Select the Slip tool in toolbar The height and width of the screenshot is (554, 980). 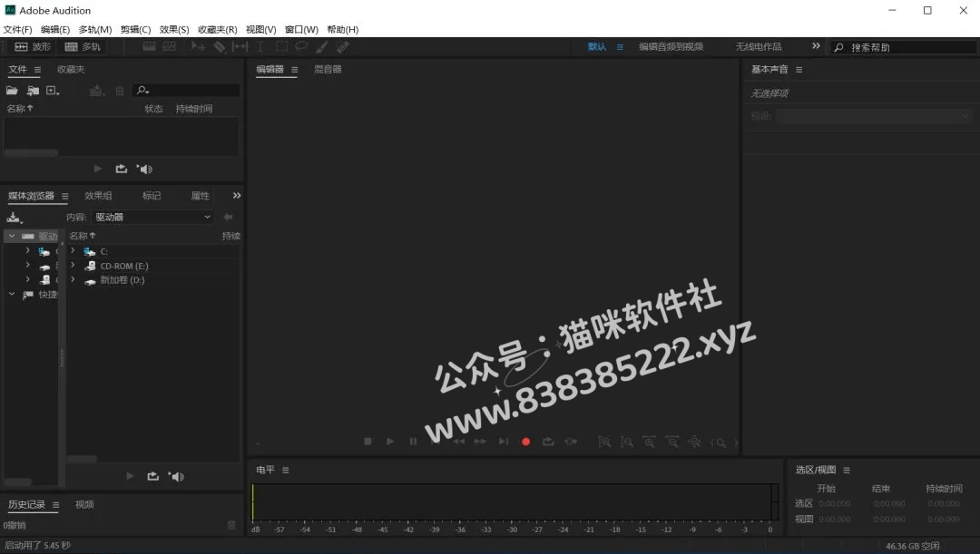pyautogui.click(x=240, y=47)
